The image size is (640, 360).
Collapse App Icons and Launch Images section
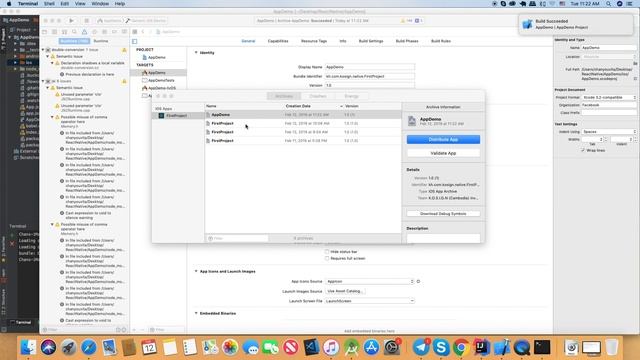pos(196,271)
